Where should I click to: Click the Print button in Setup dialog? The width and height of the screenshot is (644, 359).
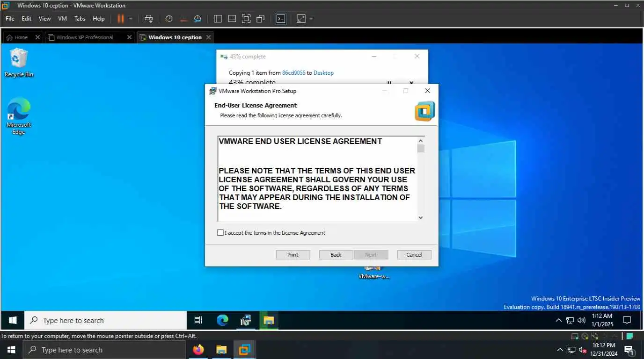pyautogui.click(x=293, y=255)
